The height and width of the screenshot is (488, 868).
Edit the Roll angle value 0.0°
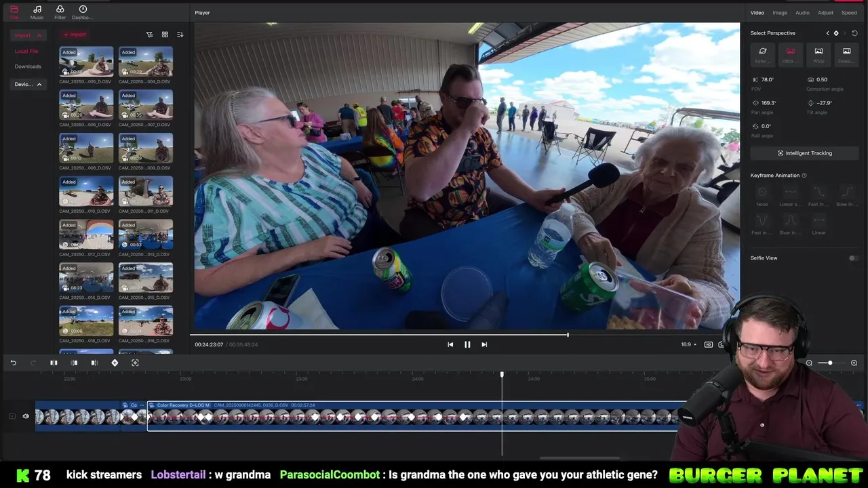pos(766,126)
